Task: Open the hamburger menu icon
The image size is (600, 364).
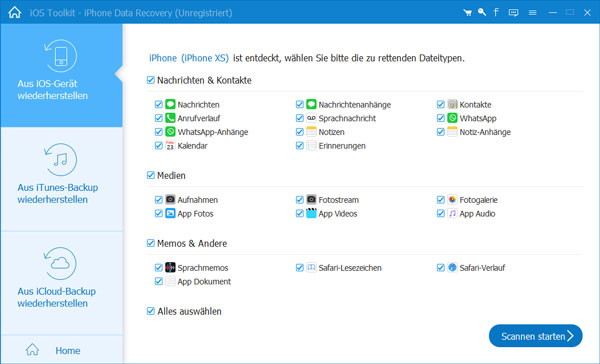Action: (532, 13)
